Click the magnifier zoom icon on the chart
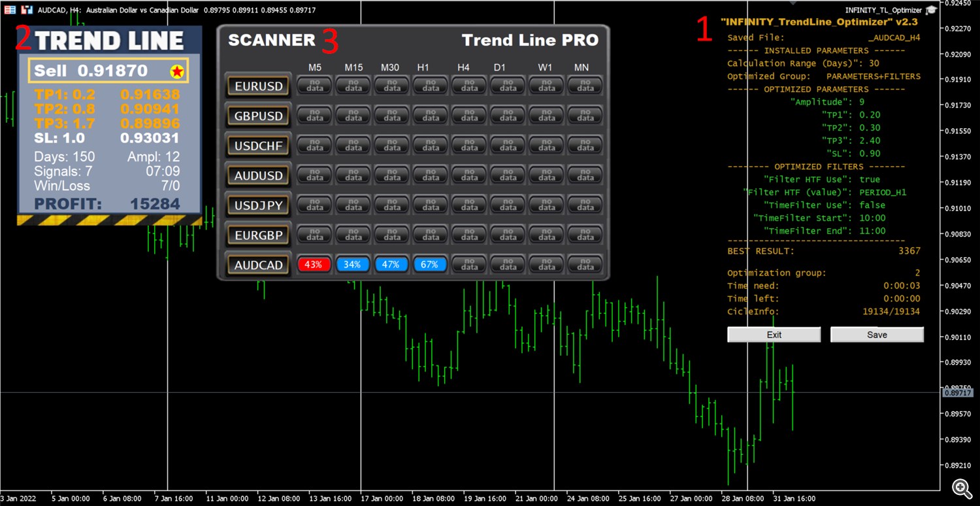Image resolution: width=980 pixels, height=506 pixels. [x=960, y=488]
